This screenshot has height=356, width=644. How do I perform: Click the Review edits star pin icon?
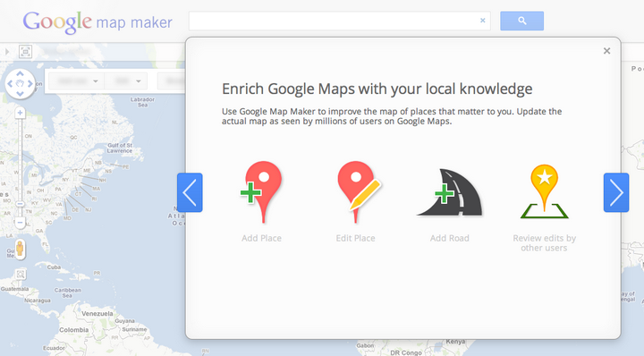pos(544,191)
